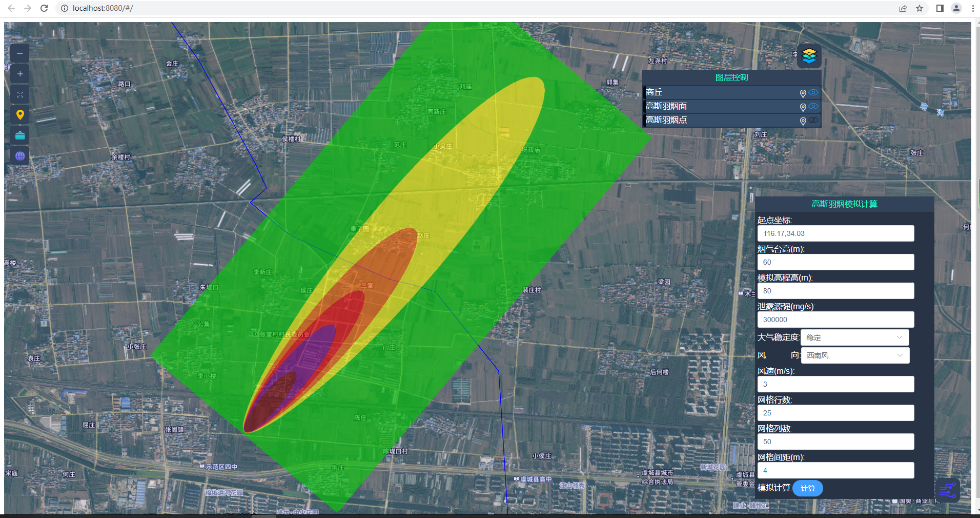Click the browser address bar URL

coord(103,8)
